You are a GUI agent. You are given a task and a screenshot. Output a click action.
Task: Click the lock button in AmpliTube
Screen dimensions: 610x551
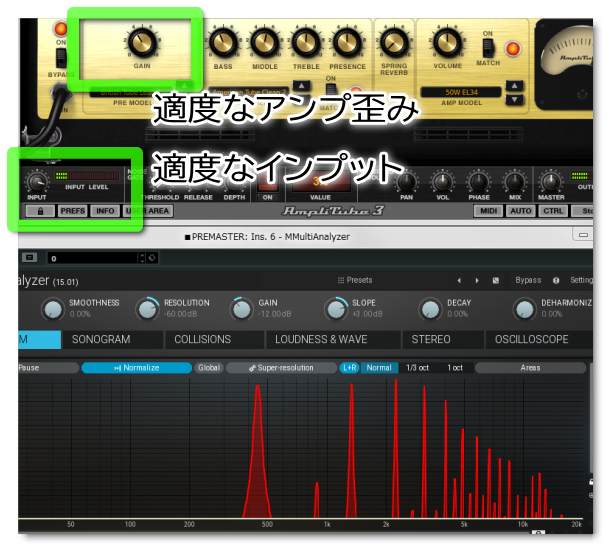click(x=40, y=211)
